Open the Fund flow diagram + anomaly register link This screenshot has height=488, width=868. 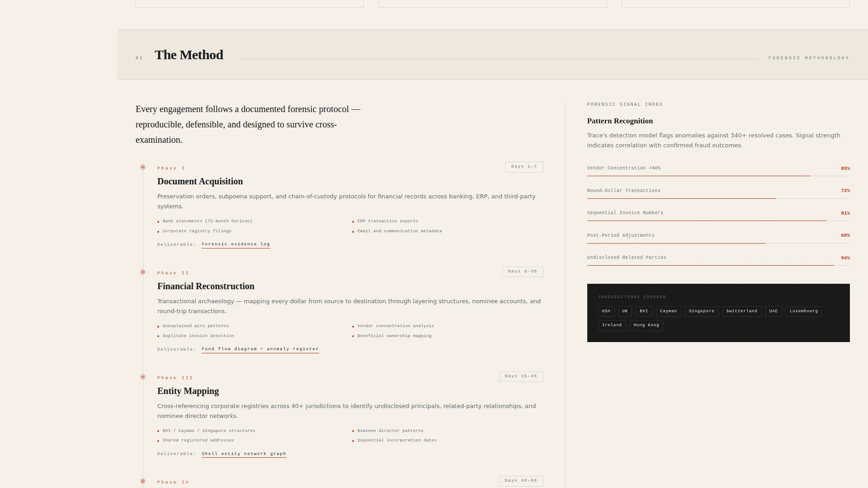pos(260,349)
